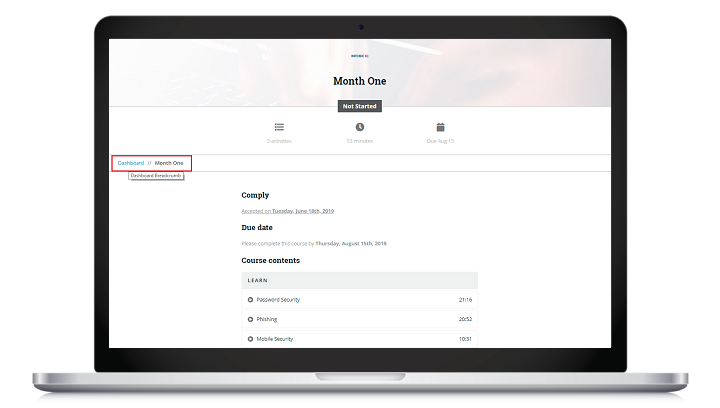This screenshot has height=408, width=720.
Task: Click the Month One course title
Action: click(x=360, y=81)
